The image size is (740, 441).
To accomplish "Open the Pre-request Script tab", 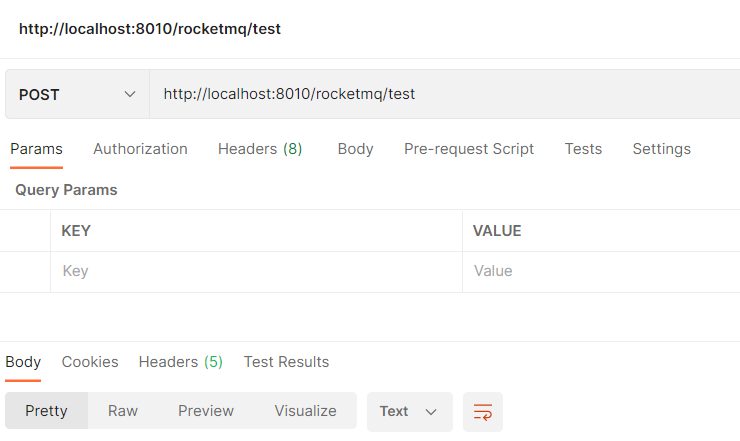I will pyautogui.click(x=469, y=149).
